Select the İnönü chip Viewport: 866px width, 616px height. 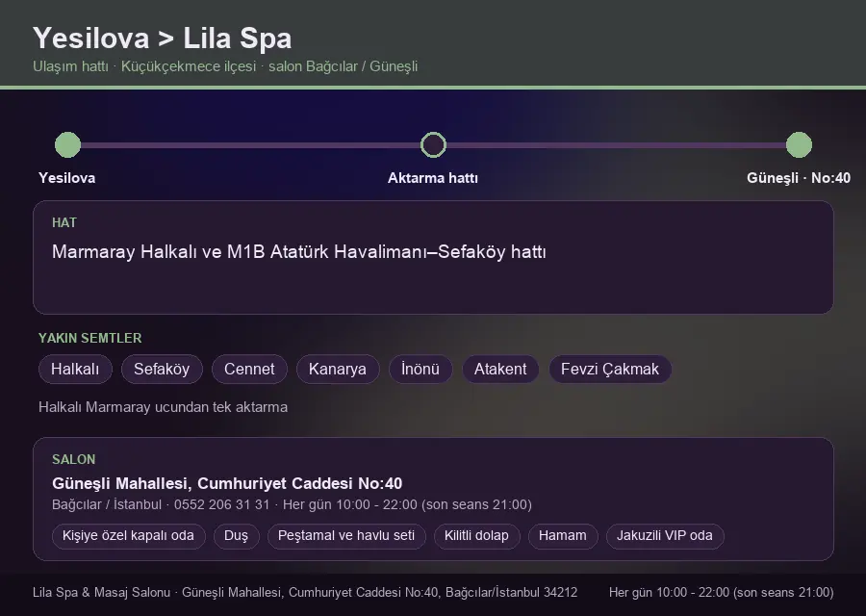click(x=420, y=369)
